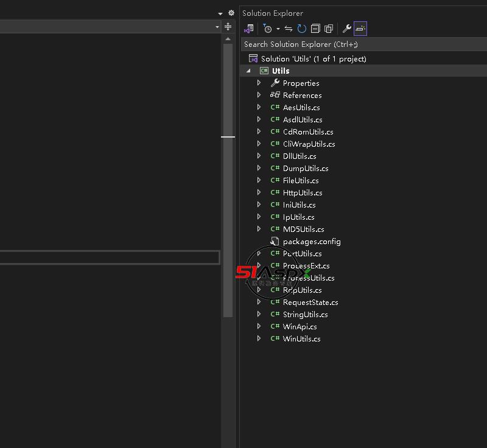The height and width of the screenshot is (448, 487).
Task: Click Switch Views icon in Solution Explorer toolbar
Action: pos(248,29)
